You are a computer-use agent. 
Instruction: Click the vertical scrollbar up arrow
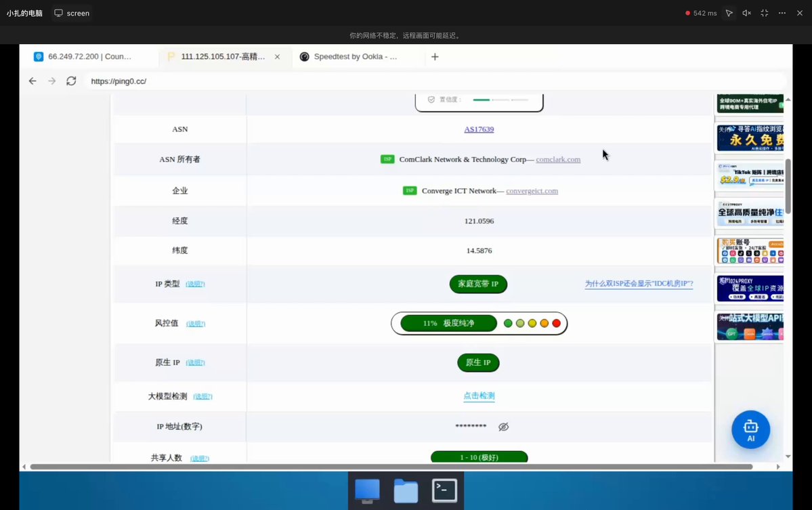pyautogui.click(x=788, y=99)
